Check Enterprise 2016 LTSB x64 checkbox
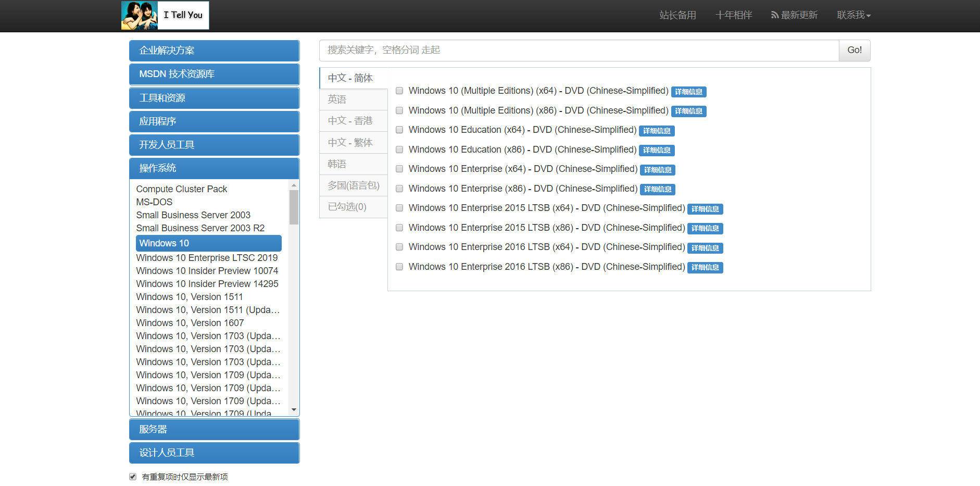The width and height of the screenshot is (980, 486). (399, 247)
